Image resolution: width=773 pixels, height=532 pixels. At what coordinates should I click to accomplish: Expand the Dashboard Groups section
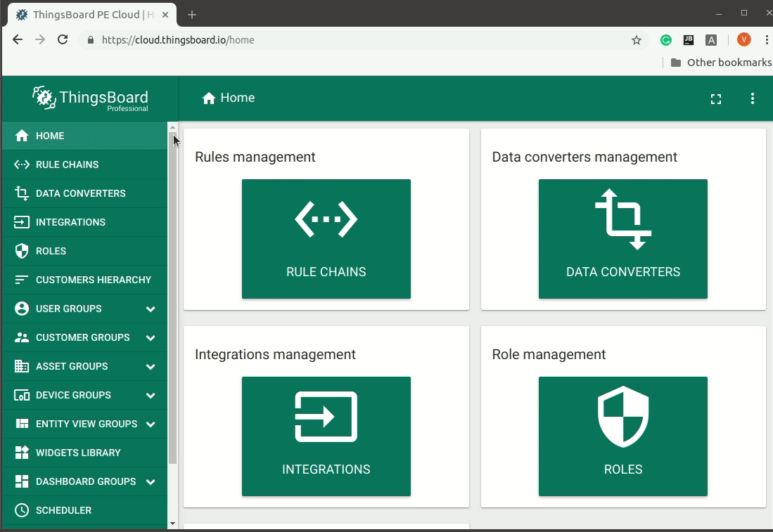tap(151, 481)
